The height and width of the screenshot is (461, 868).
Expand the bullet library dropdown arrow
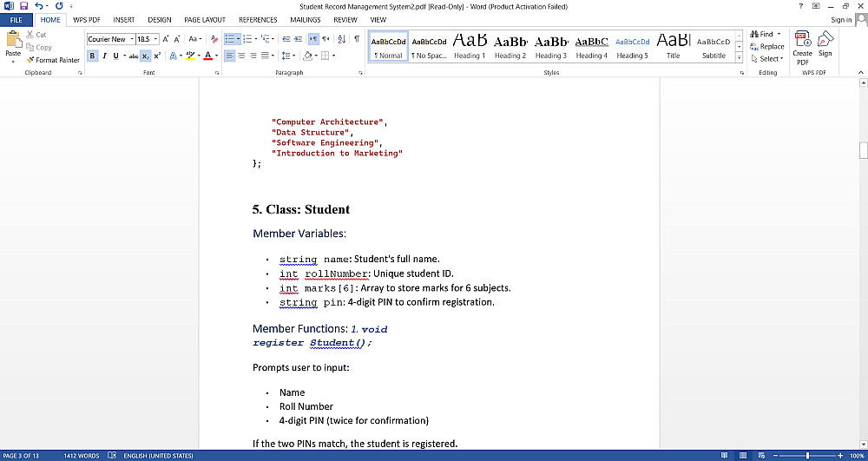238,39
